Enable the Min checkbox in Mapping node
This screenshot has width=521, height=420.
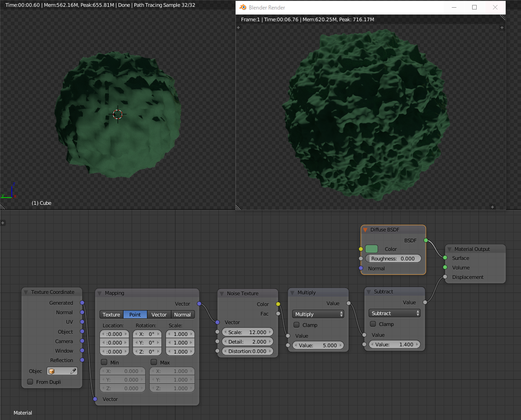(x=104, y=363)
